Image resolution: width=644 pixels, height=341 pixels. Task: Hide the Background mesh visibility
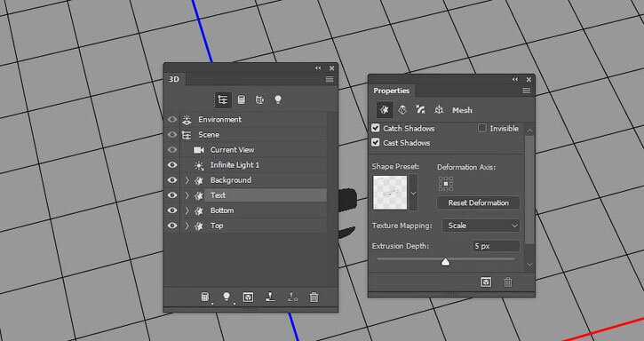172,180
